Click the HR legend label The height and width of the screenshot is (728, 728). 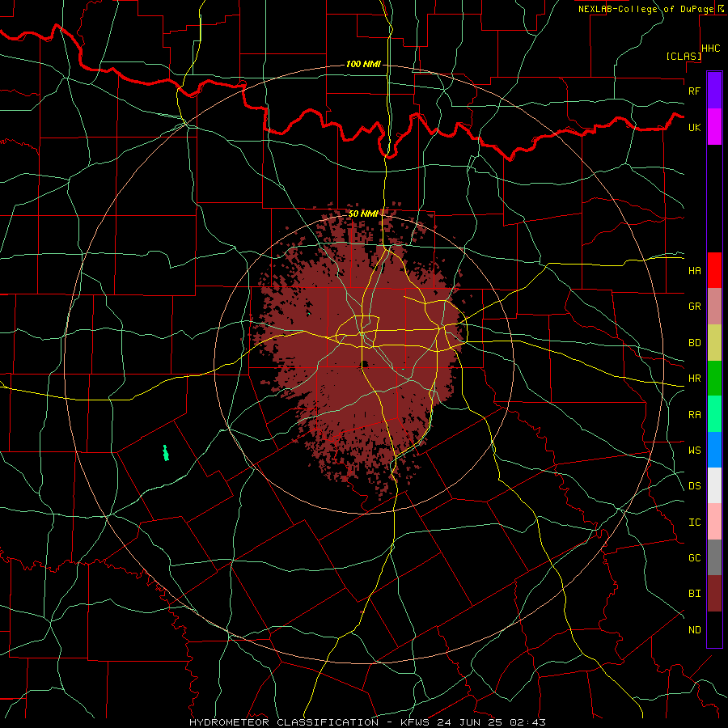pyautogui.click(x=694, y=379)
